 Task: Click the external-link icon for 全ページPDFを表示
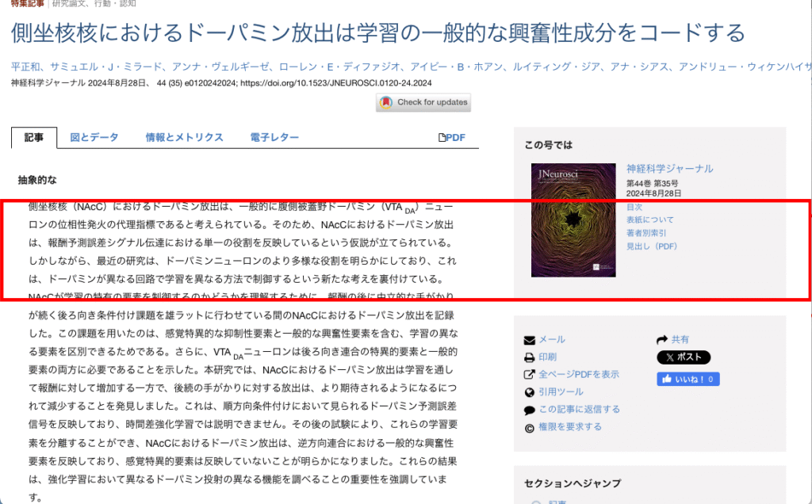click(x=530, y=375)
